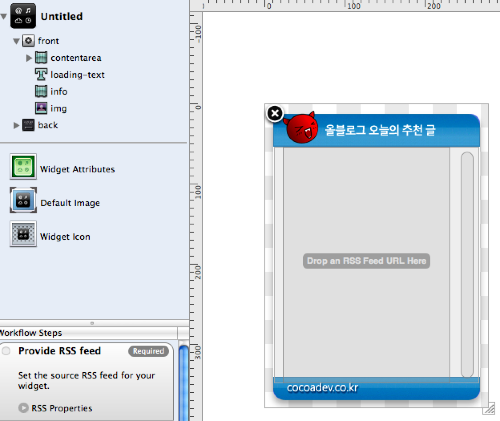
Task: Click the back element icon
Action: coord(28,125)
